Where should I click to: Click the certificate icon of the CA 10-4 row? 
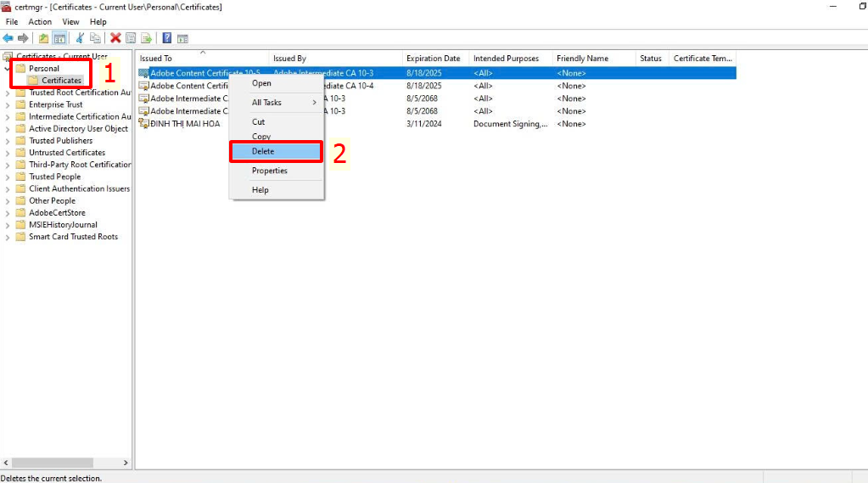(x=143, y=86)
